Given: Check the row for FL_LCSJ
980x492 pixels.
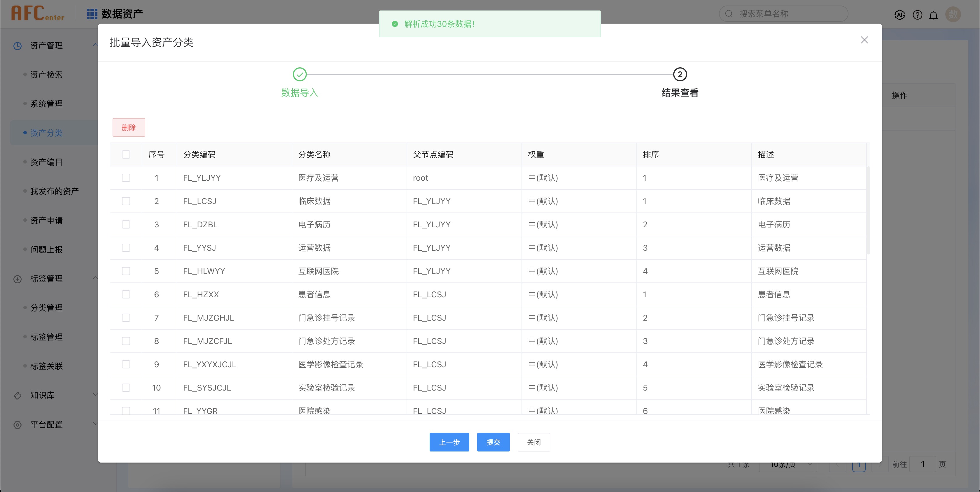Looking at the screenshot, I should pos(126,201).
